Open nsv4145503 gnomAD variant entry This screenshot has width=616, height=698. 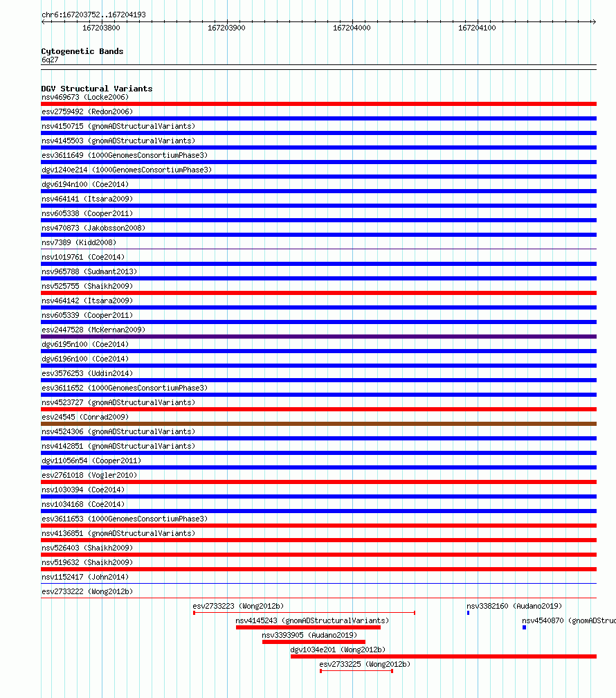tap(118, 141)
